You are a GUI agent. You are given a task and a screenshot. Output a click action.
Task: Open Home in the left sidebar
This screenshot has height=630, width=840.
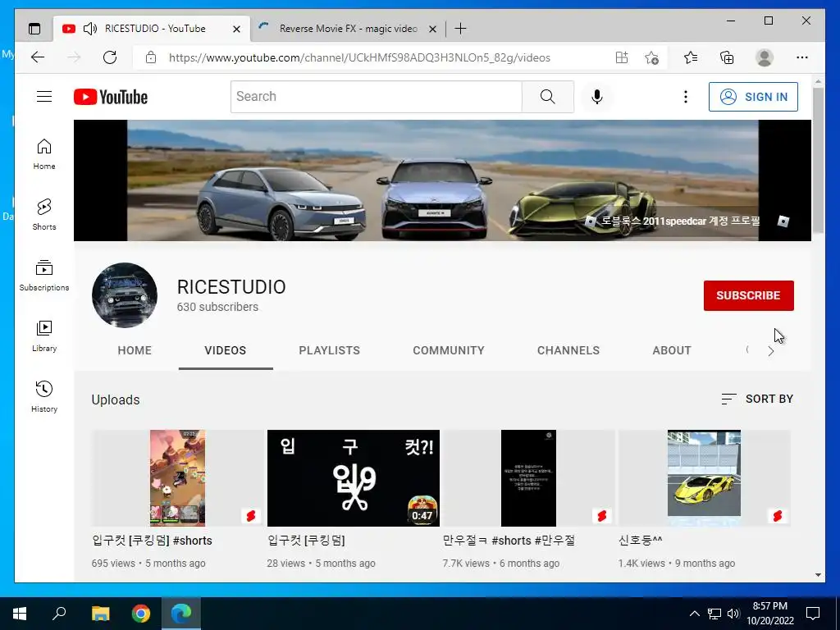[44, 154]
